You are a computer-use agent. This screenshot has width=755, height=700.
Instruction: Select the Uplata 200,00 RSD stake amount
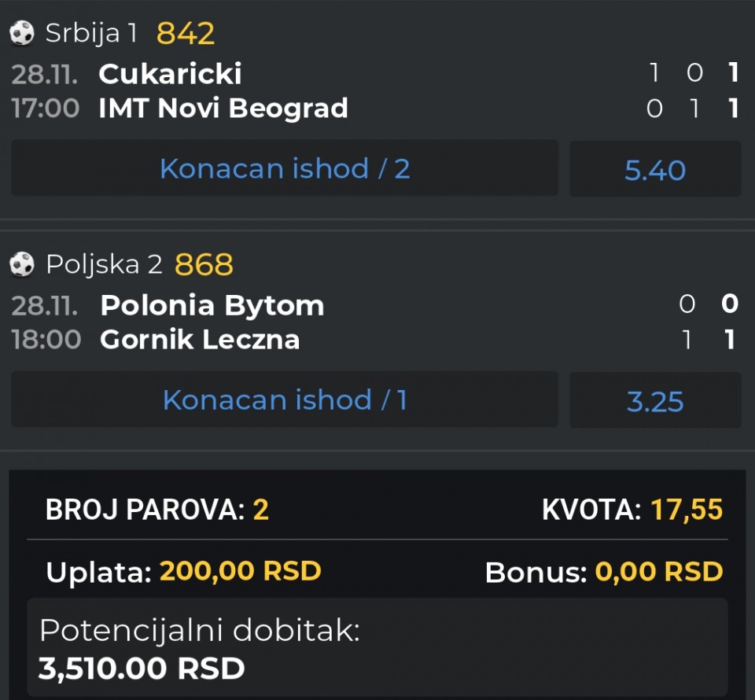(x=240, y=571)
